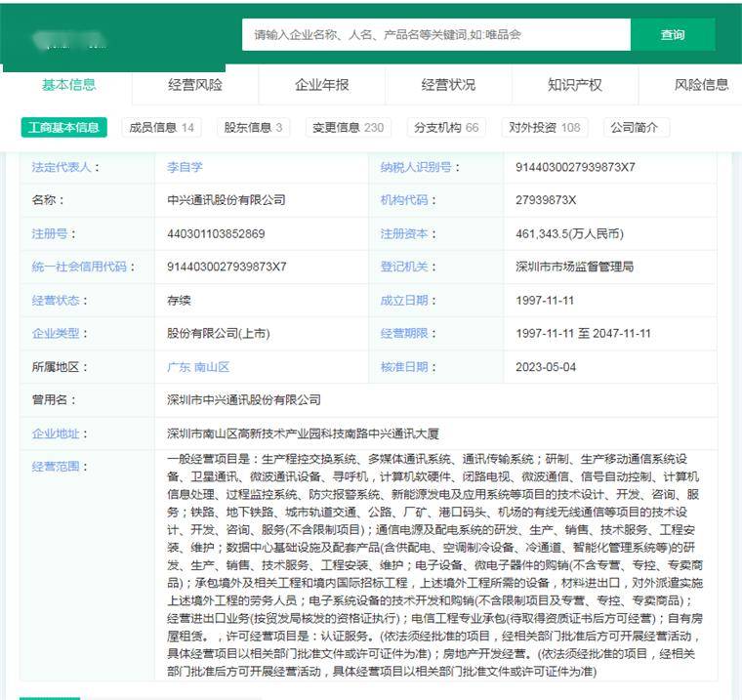
Task: Click the 注册资本 label
Action: pos(404,233)
